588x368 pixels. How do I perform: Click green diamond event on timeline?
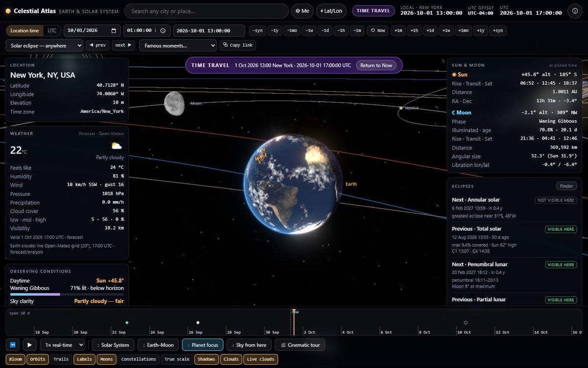pyautogui.click(x=127, y=322)
